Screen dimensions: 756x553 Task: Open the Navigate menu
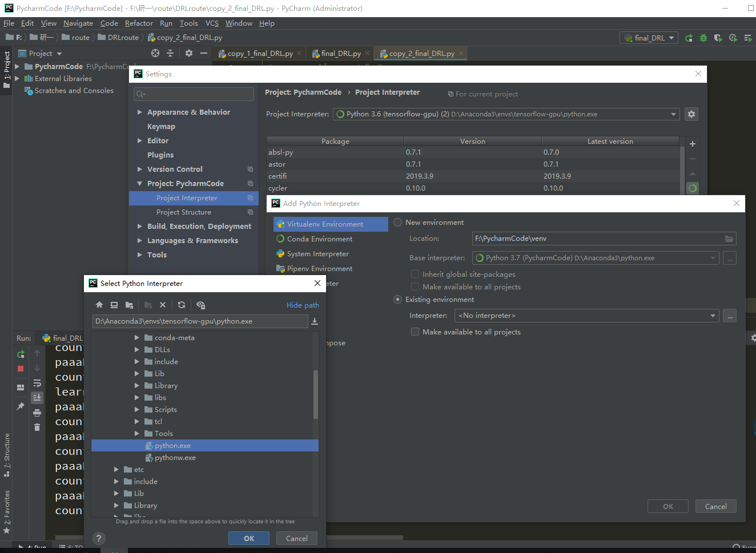pyautogui.click(x=78, y=23)
